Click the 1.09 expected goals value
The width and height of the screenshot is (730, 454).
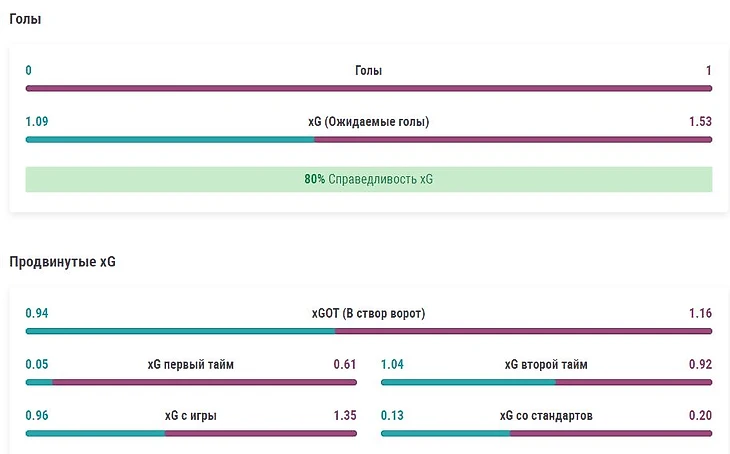point(37,122)
